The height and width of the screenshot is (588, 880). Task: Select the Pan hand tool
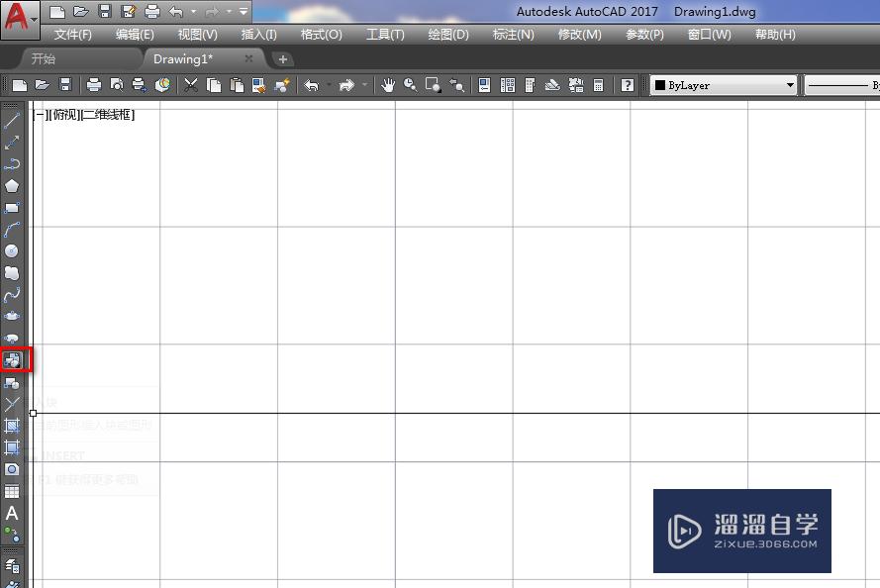click(388, 85)
